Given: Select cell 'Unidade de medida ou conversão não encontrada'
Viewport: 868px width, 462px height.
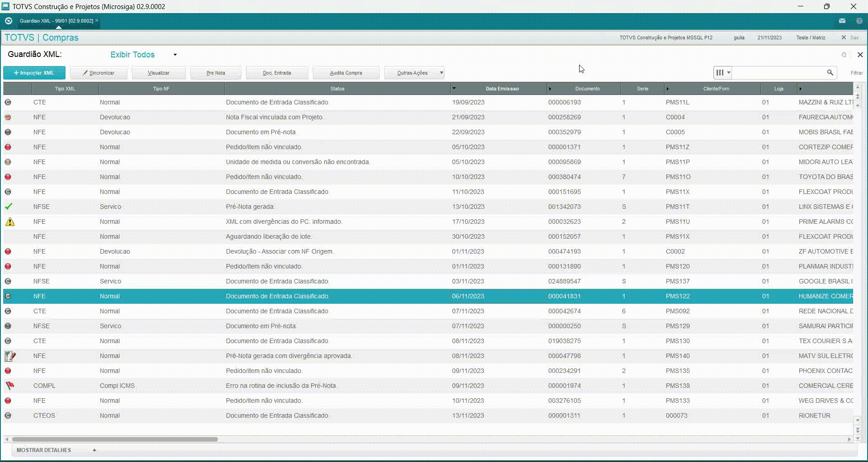Looking at the screenshot, I should pyautogui.click(x=337, y=162).
